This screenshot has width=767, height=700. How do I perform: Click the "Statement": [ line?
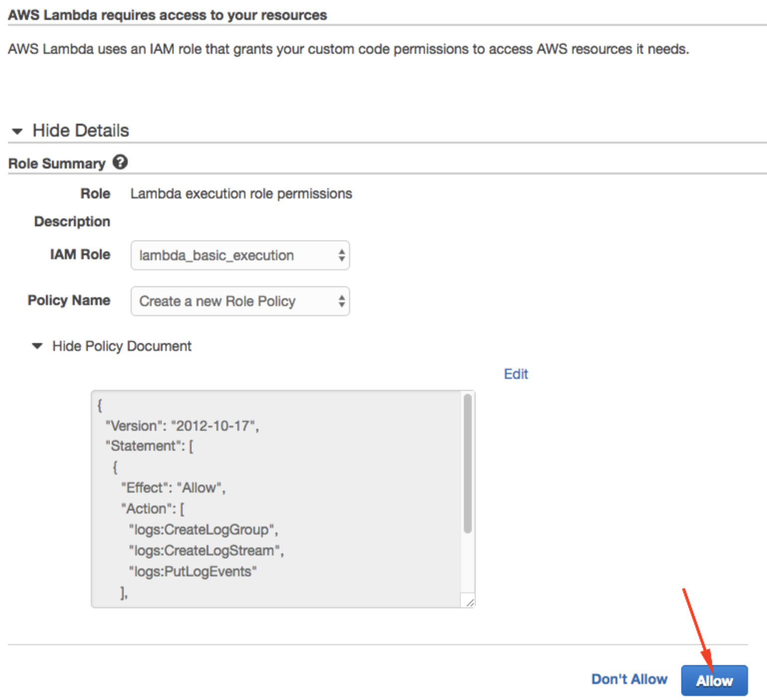[149, 446]
